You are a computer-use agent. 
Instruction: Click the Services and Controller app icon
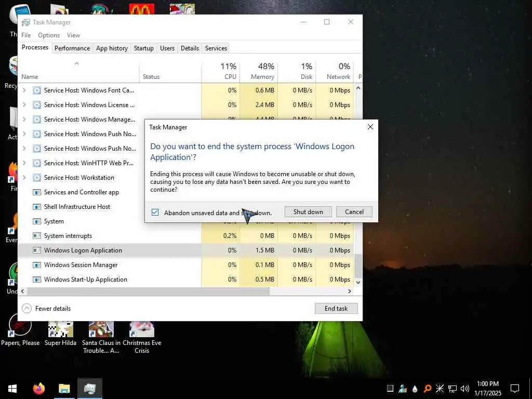pos(37,192)
